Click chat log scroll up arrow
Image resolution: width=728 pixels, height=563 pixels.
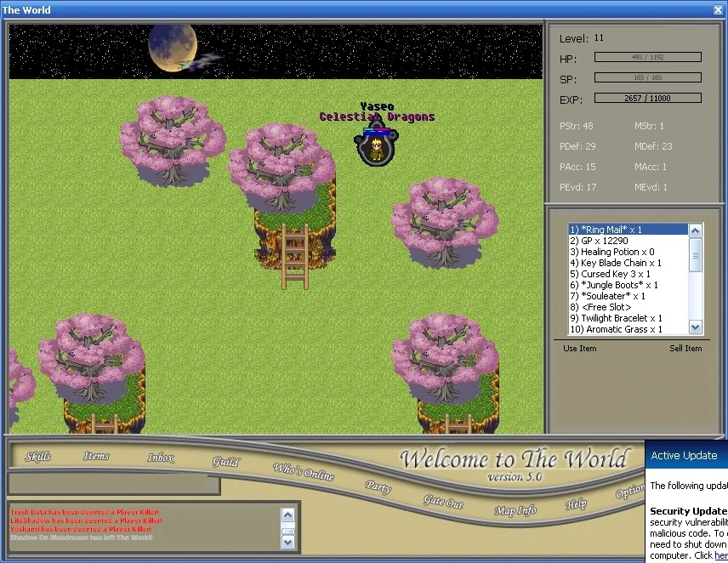[287, 515]
